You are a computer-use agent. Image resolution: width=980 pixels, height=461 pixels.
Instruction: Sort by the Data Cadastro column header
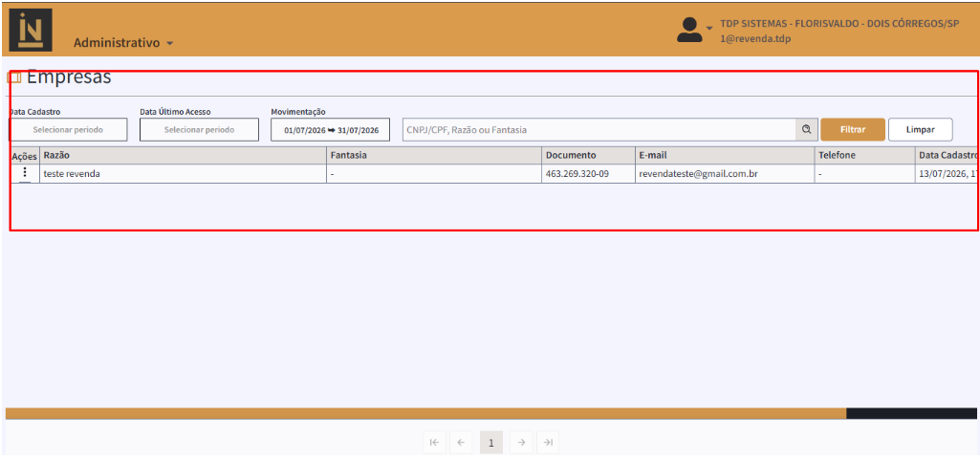point(947,155)
